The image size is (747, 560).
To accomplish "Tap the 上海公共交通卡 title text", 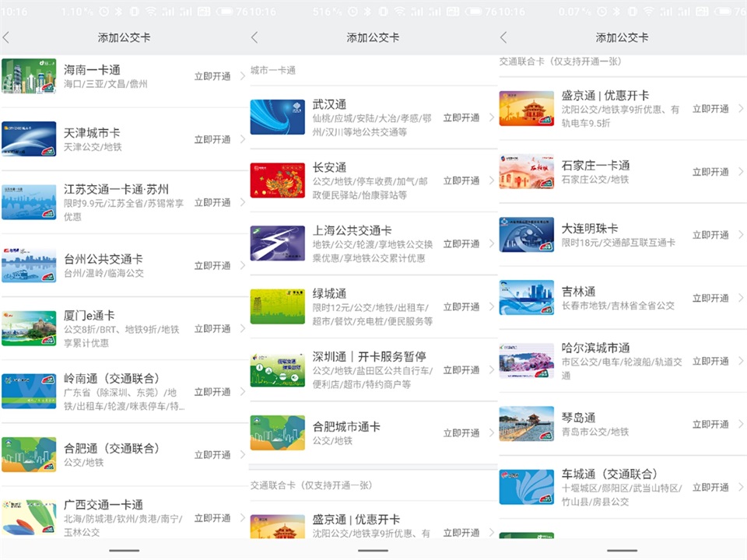I will (x=352, y=230).
